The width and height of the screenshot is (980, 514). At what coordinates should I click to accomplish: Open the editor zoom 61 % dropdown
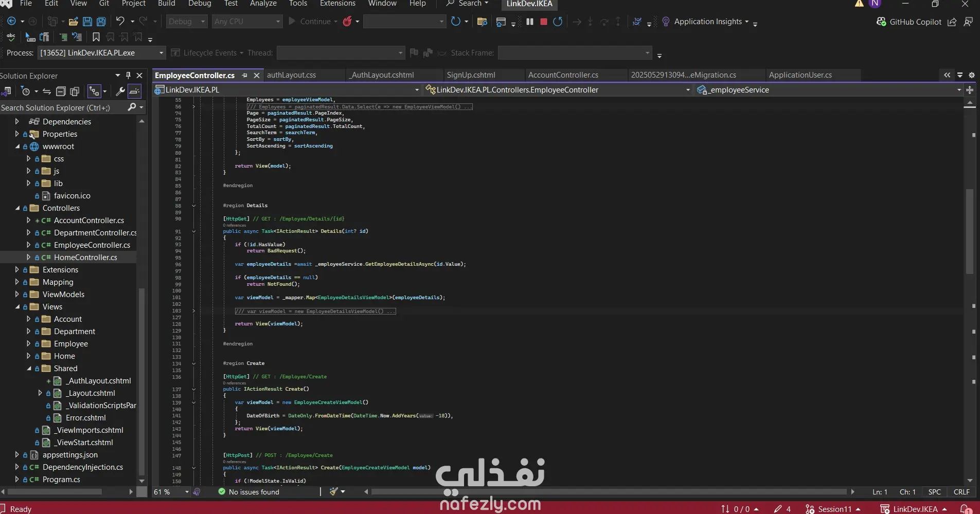point(171,492)
